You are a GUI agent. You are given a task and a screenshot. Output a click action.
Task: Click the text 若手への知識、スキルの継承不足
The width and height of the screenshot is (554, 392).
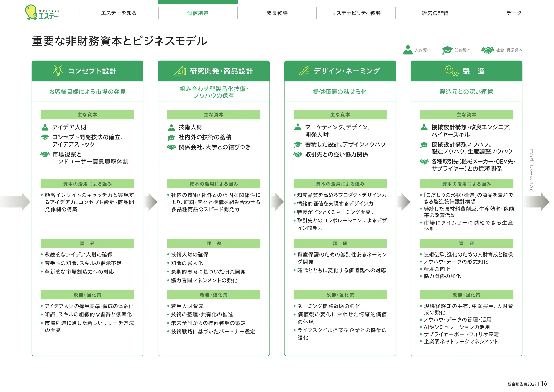[x=83, y=263]
